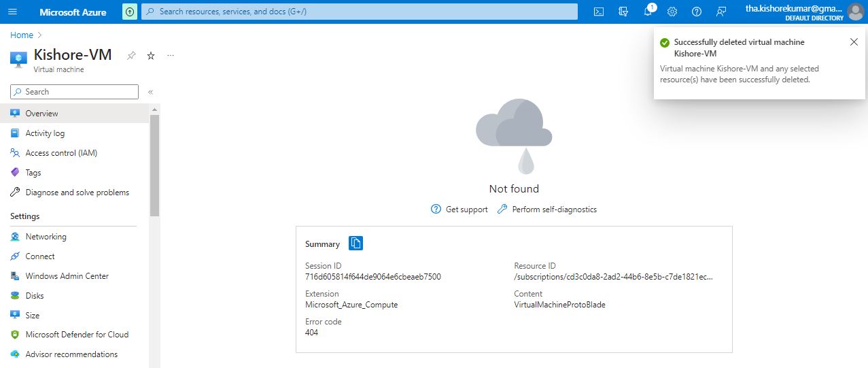Open the portal hamburger menu
The height and width of the screenshot is (368, 868).
pos(13,12)
